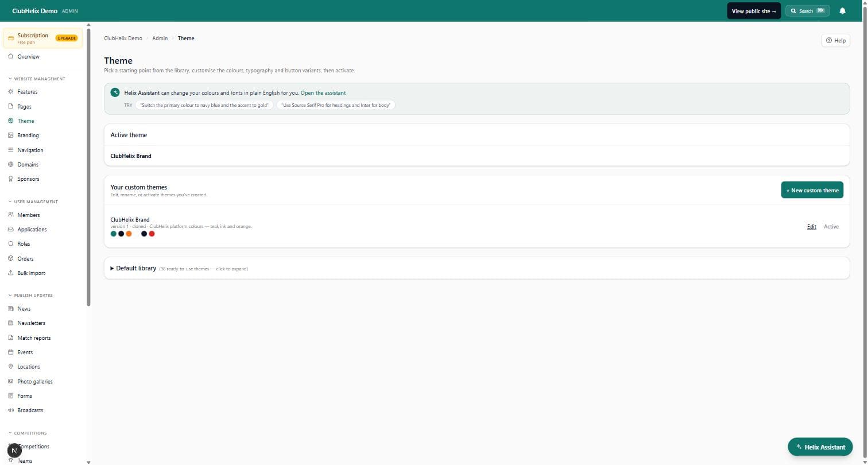Click the Applications inbox icon
The width and height of the screenshot is (868, 465).
coord(11,229)
